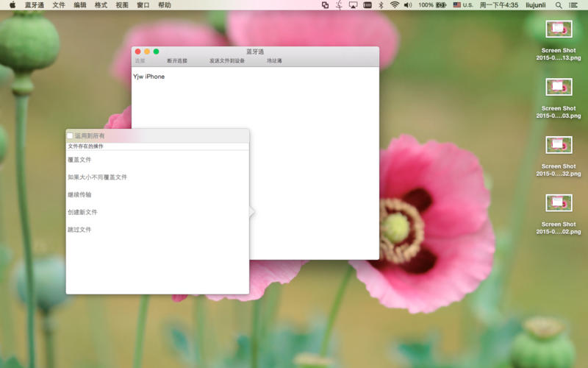Open the Apple menu
The image size is (588, 368).
(x=12, y=5)
